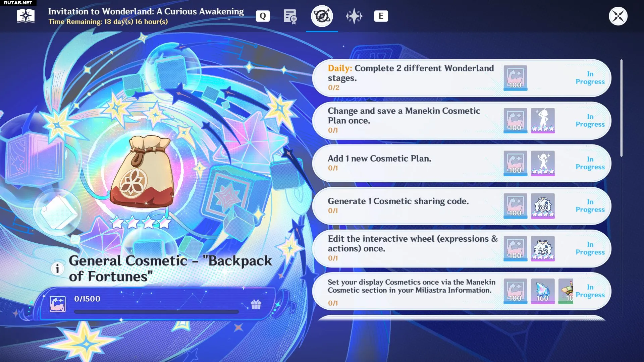Select the Set your display Cosmetics task row
This screenshot has height=362, width=644.
coord(409,291)
